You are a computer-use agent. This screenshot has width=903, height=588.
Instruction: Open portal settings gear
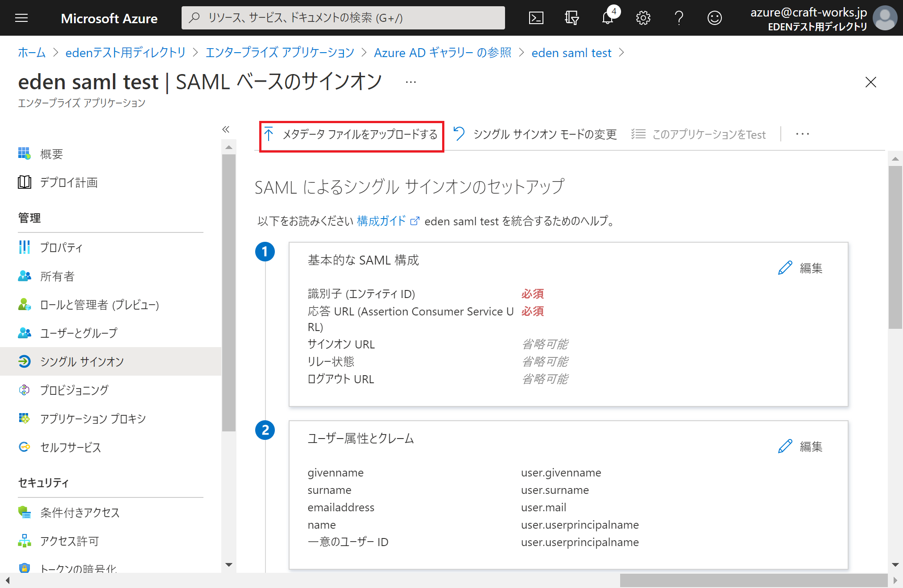pos(643,18)
